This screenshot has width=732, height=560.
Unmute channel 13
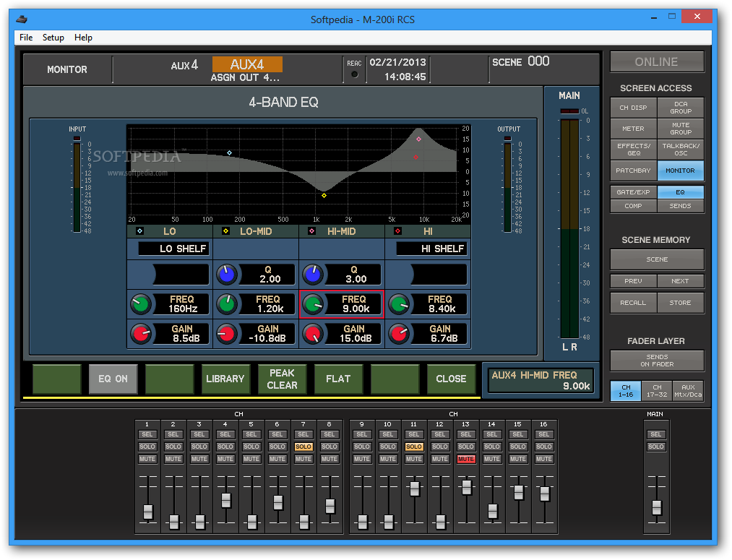(x=466, y=460)
